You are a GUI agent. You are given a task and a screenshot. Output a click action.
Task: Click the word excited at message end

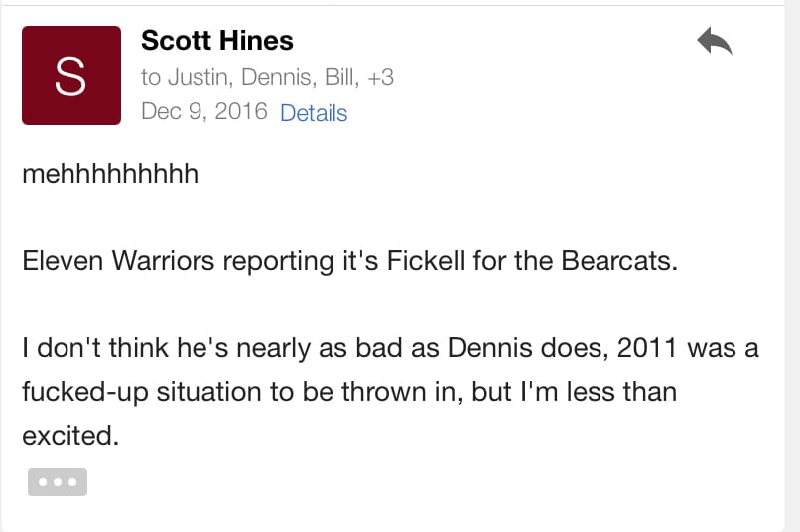point(70,436)
